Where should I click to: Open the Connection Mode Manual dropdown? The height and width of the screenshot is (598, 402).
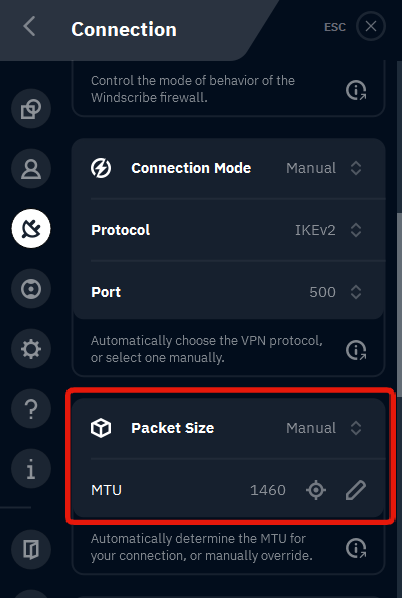pos(324,168)
